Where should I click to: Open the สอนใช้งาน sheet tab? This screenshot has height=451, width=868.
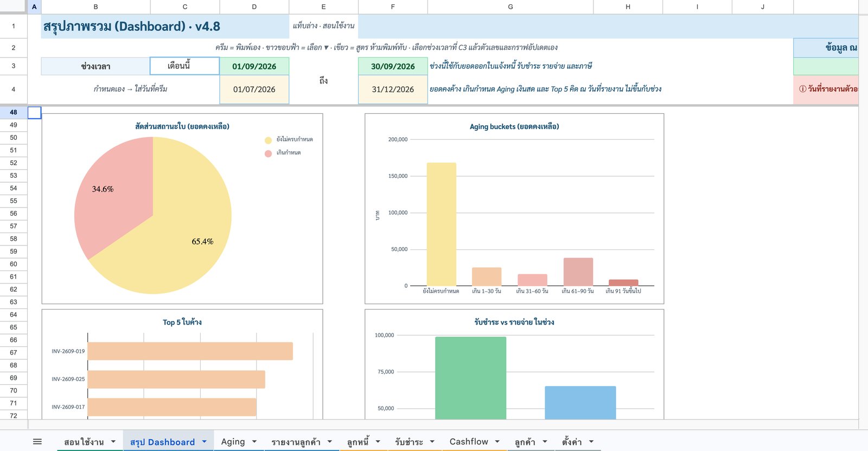[84, 442]
